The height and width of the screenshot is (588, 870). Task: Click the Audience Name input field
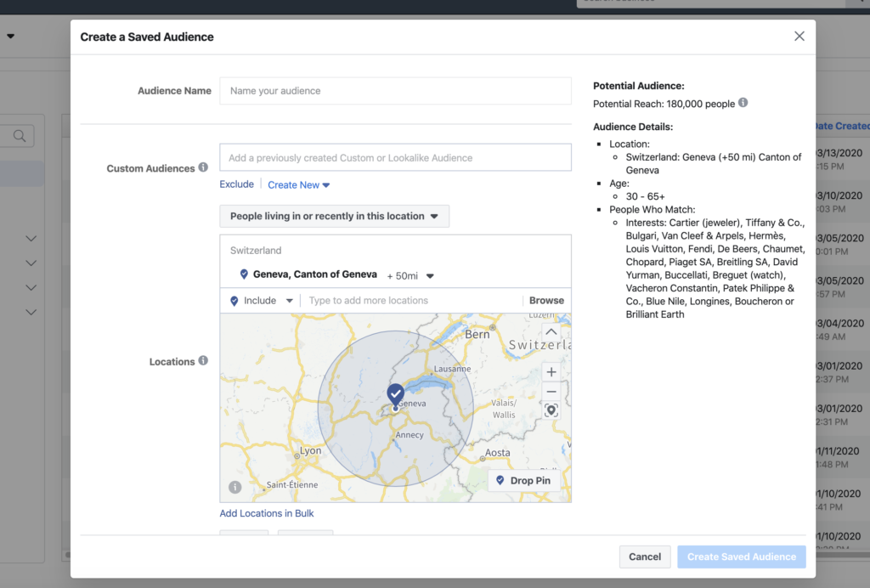395,91
